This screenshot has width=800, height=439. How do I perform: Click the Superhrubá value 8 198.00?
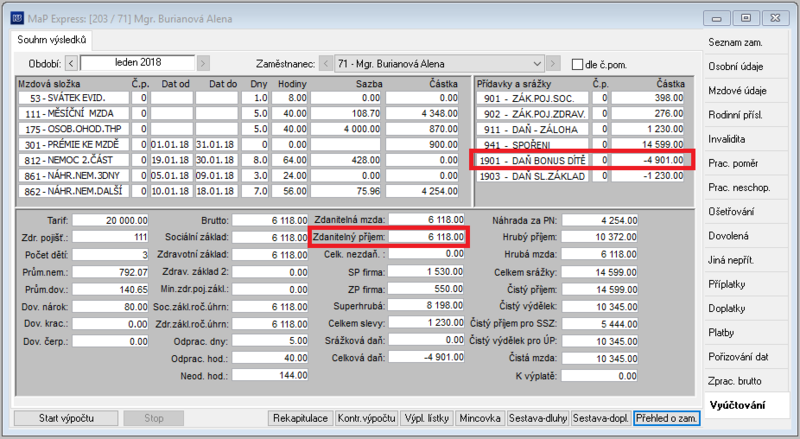pos(426,306)
